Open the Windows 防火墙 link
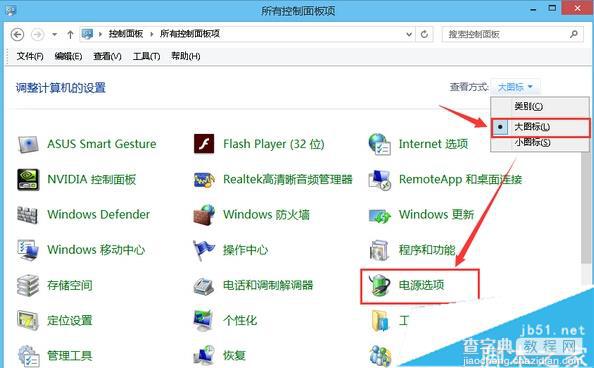 pos(266,215)
